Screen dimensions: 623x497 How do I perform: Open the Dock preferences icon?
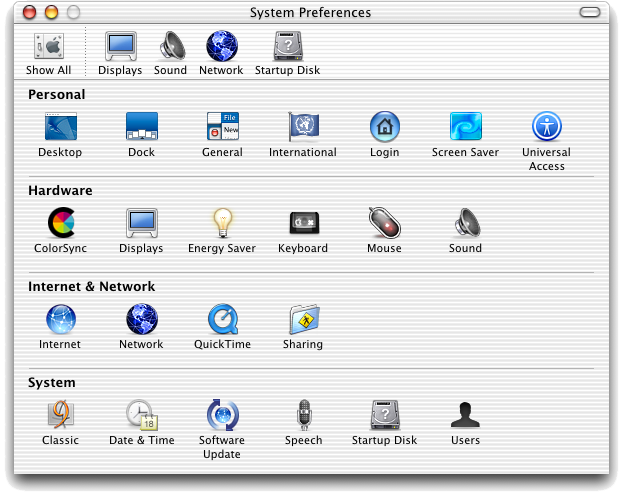pyautogui.click(x=141, y=126)
